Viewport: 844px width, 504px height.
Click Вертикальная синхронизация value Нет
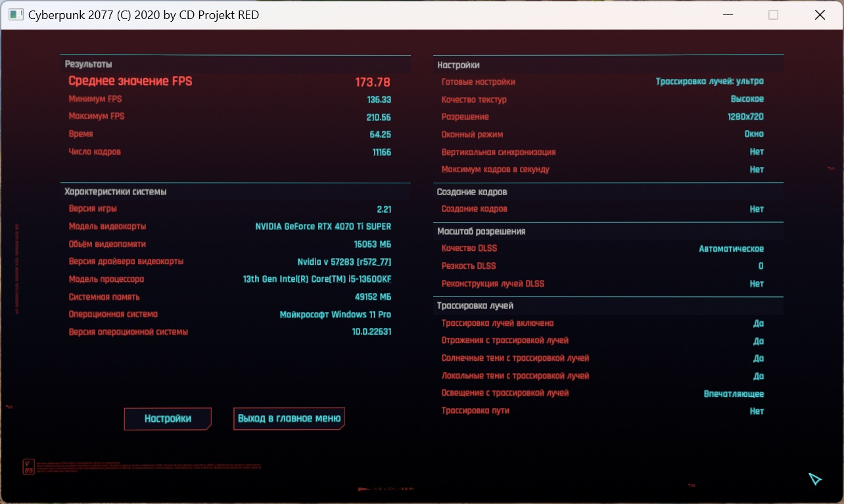click(757, 152)
